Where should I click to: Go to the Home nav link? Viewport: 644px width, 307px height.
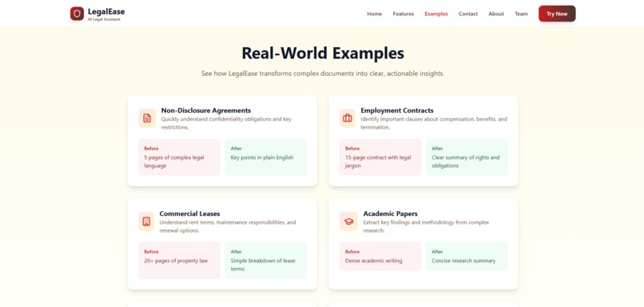click(375, 14)
